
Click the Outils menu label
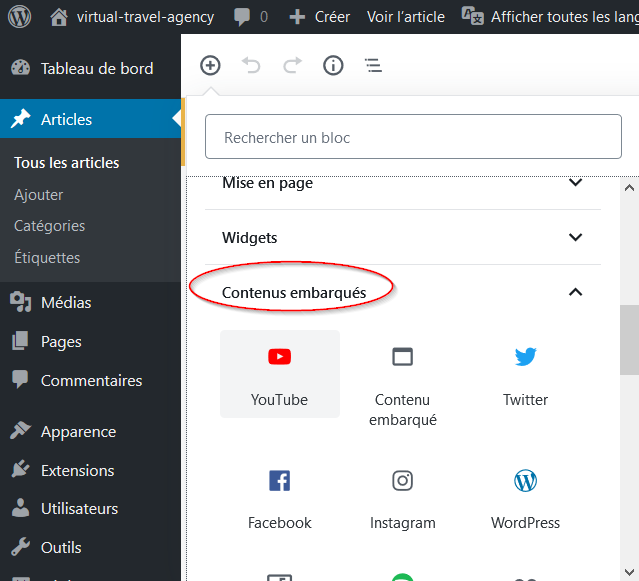click(x=61, y=548)
